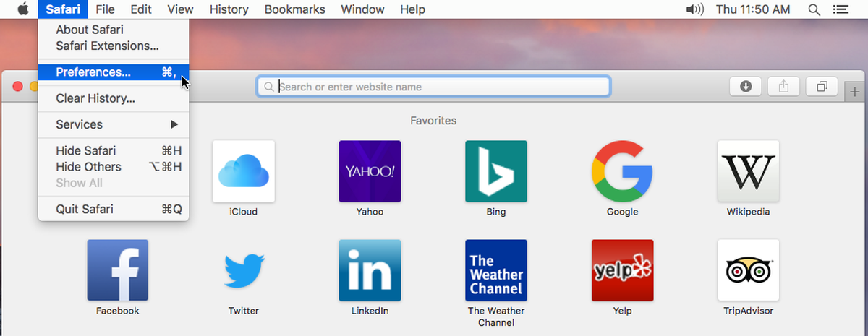
Task: Open the History menu
Action: point(229,9)
